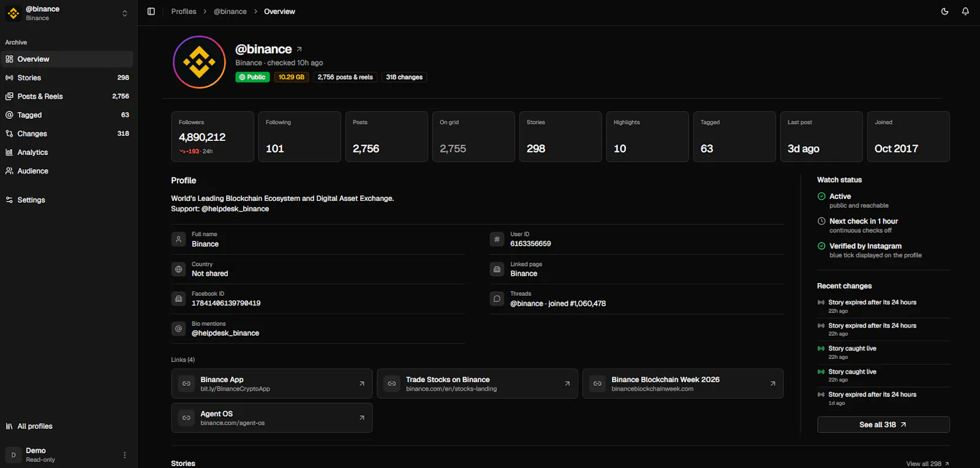Open Stories in the sidebar
Image resolution: width=980 pixels, height=468 pixels.
point(67,78)
